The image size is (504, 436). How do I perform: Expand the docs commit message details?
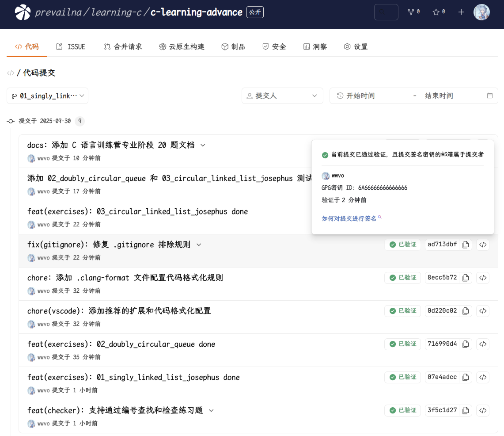pyautogui.click(x=202, y=145)
